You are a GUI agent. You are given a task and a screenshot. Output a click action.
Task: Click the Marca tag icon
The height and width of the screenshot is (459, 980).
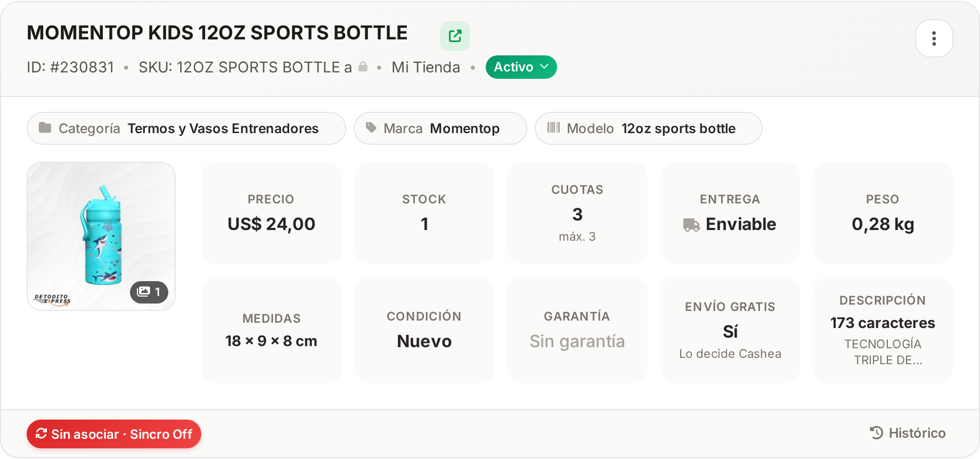pyautogui.click(x=371, y=128)
